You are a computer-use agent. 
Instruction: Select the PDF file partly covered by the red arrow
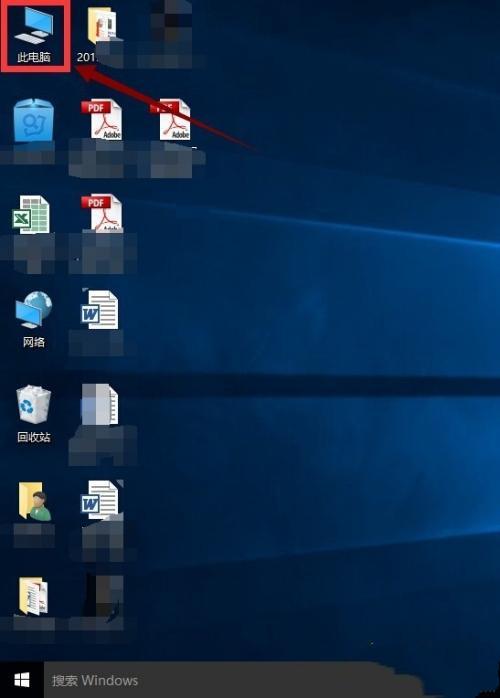point(172,119)
